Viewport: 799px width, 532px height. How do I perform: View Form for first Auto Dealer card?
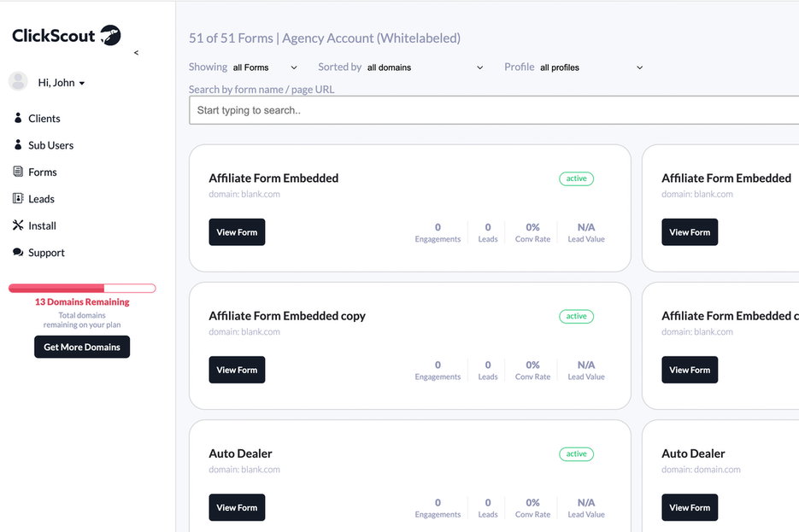[237, 507]
